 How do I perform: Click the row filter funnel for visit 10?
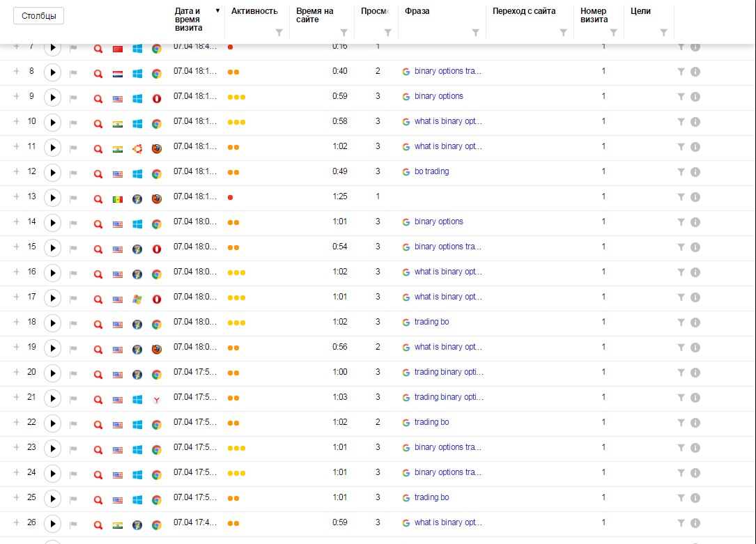pyautogui.click(x=681, y=122)
